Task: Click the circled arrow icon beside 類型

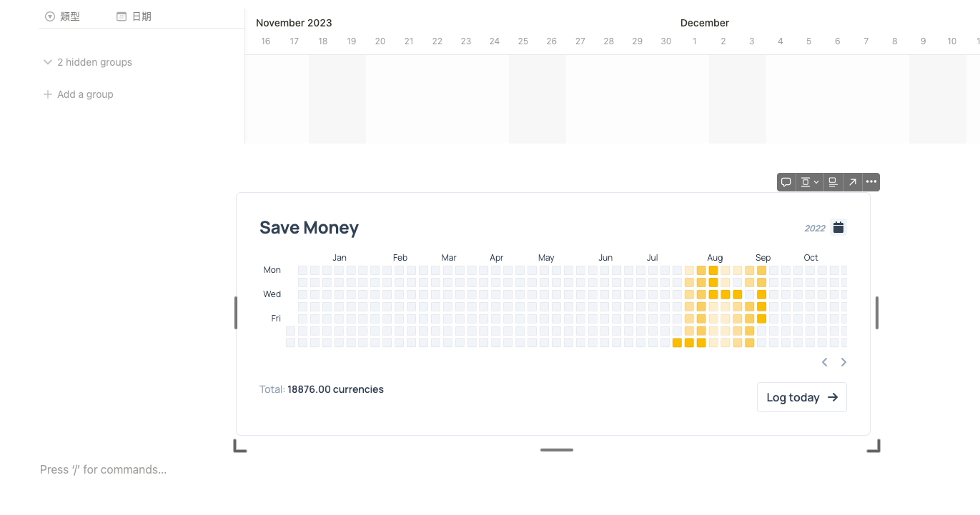Action: tap(49, 16)
